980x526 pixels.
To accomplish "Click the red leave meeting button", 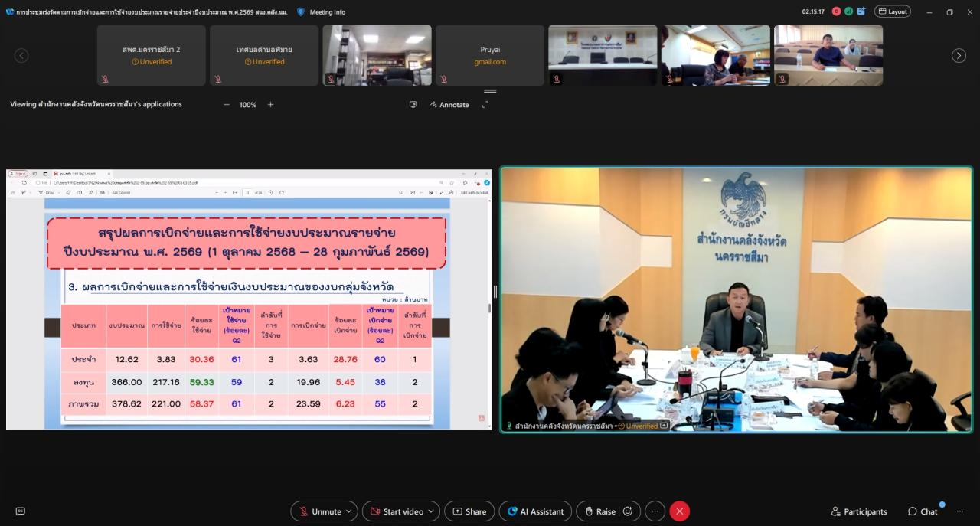I will point(679,511).
